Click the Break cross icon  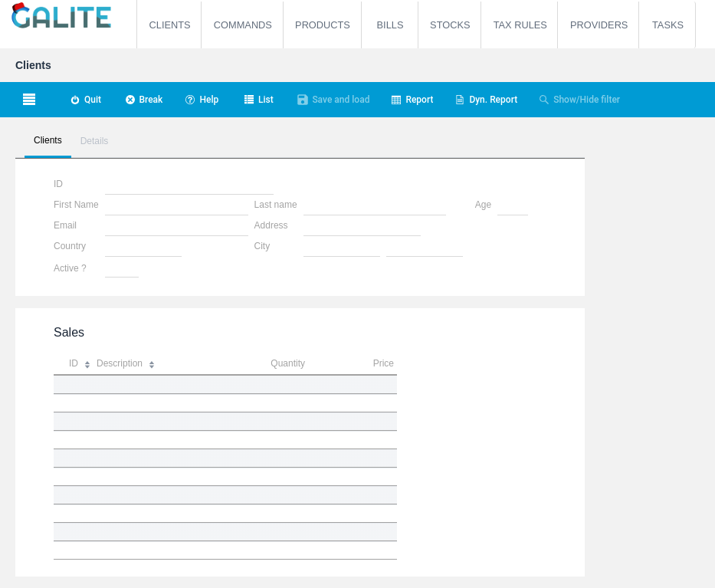click(x=130, y=100)
